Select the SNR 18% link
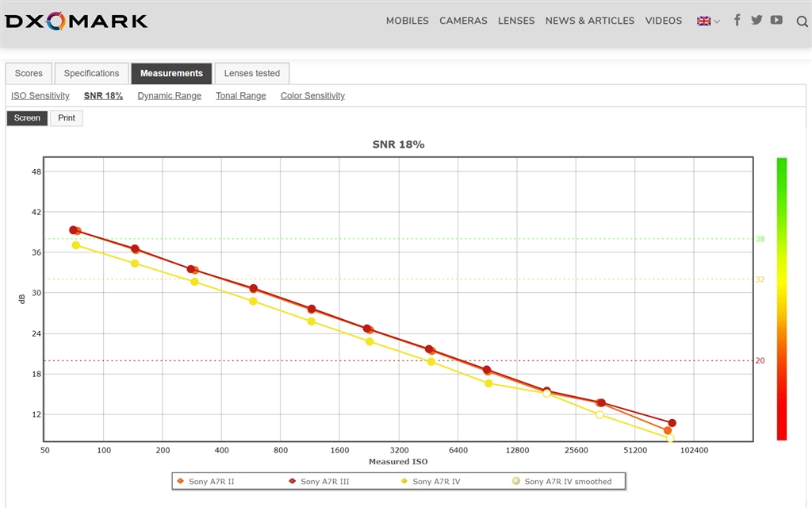This screenshot has height=508, width=812. click(103, 96)
